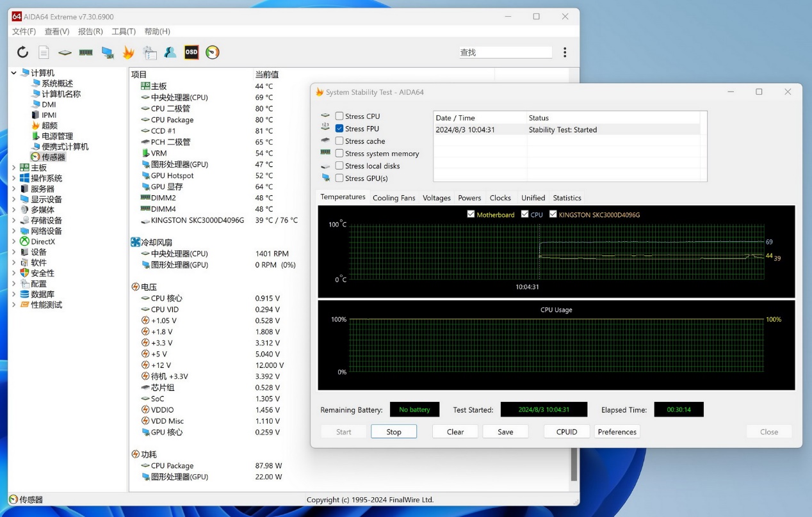Click the user/people icon in the toolbar
Image resolution: width=812 pixels, height=517 pixels.
coord(171,52)
